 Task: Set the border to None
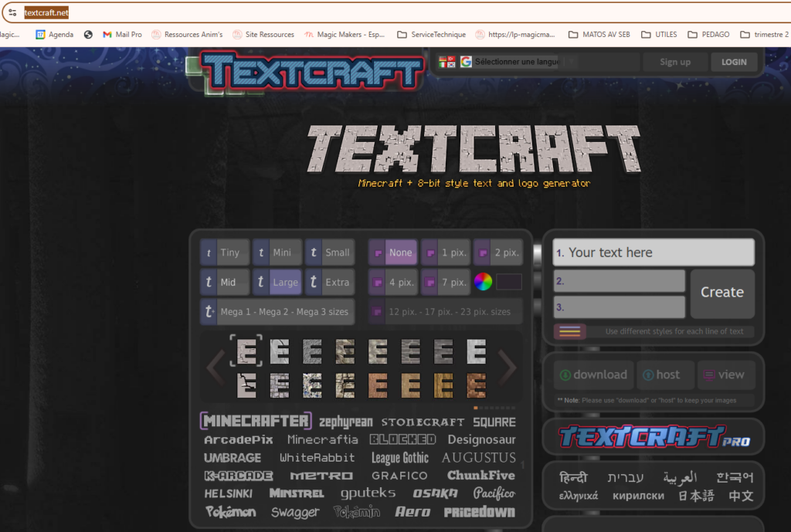click(393, 252)
